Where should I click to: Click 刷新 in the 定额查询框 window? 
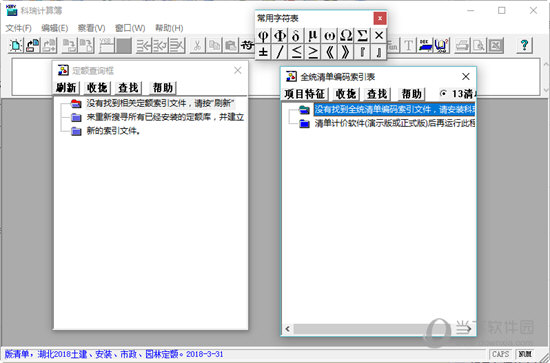[x=66, y=88]
